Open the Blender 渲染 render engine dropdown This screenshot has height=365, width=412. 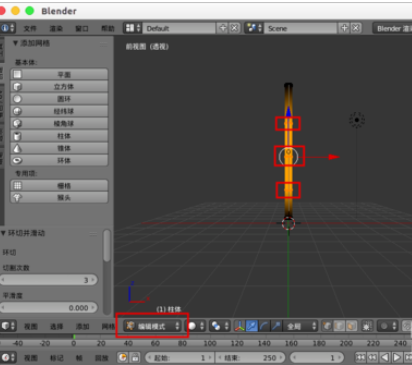click(x=393, y=28)
